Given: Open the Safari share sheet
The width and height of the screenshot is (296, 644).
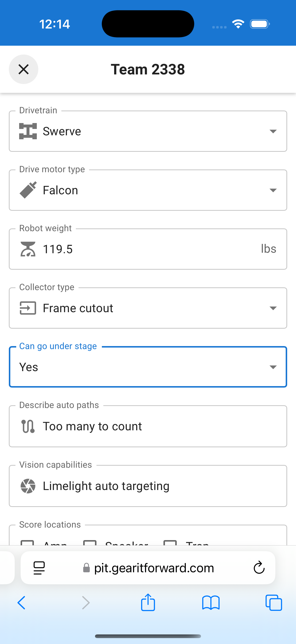Looking at the screenshot, I should coord(148,602).
